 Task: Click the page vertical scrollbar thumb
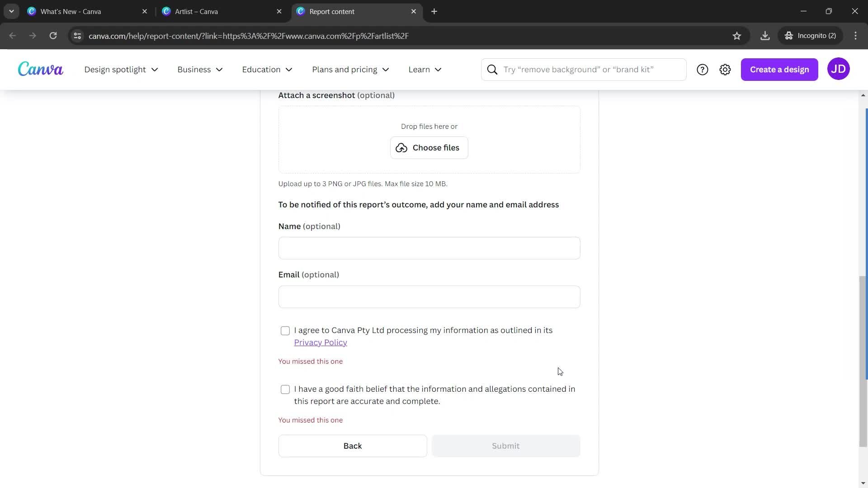tap(863, 361)
